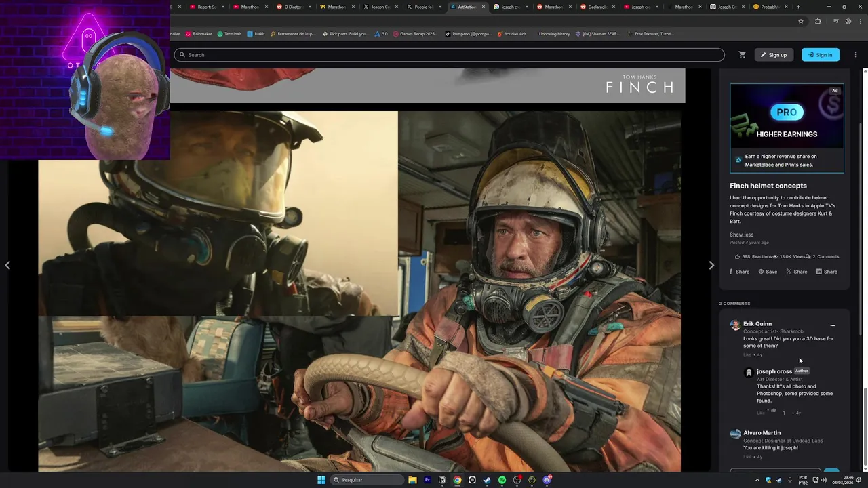Open the 2 Comments link
This screenshot has width=868, height=488.
tap(823, 256)
